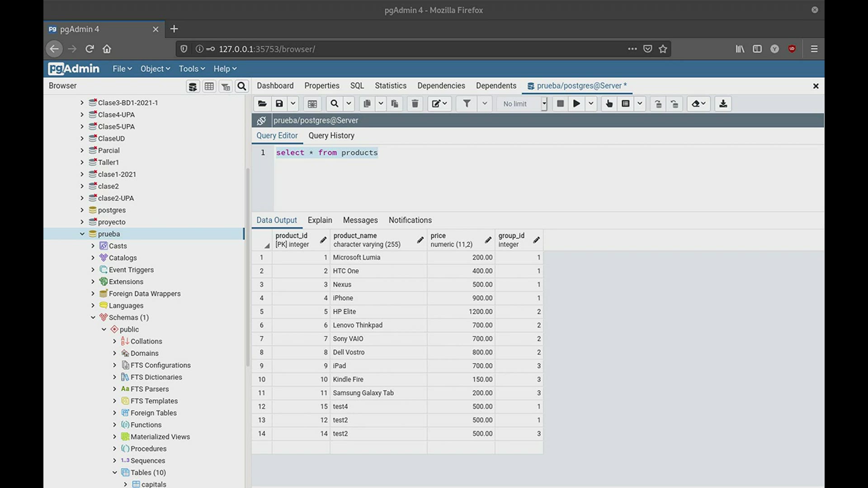The width and height of the screenshot is (868, 488).
Task: Open the Clear eraser dropdown
Action: [x=699, y=104]
